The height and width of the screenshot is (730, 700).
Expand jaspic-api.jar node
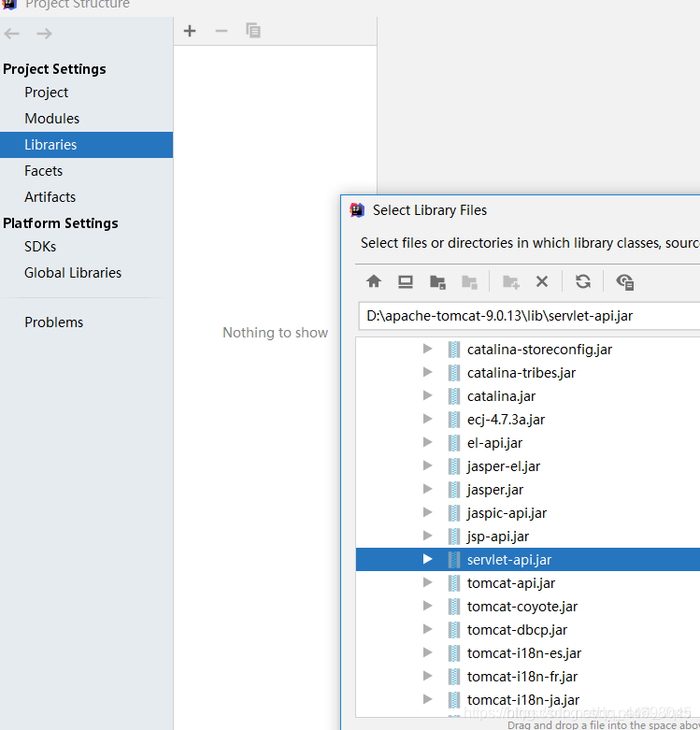(x=427, y=512)
